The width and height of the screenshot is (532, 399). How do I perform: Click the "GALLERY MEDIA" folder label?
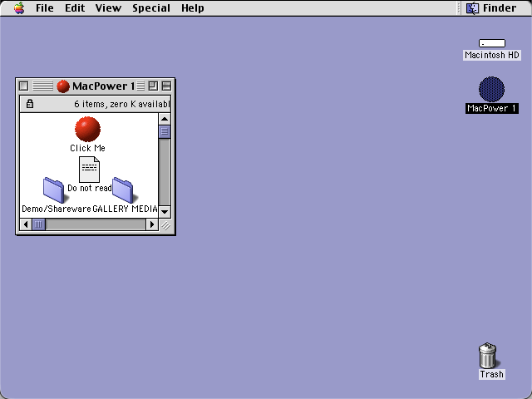click(125, 209)
